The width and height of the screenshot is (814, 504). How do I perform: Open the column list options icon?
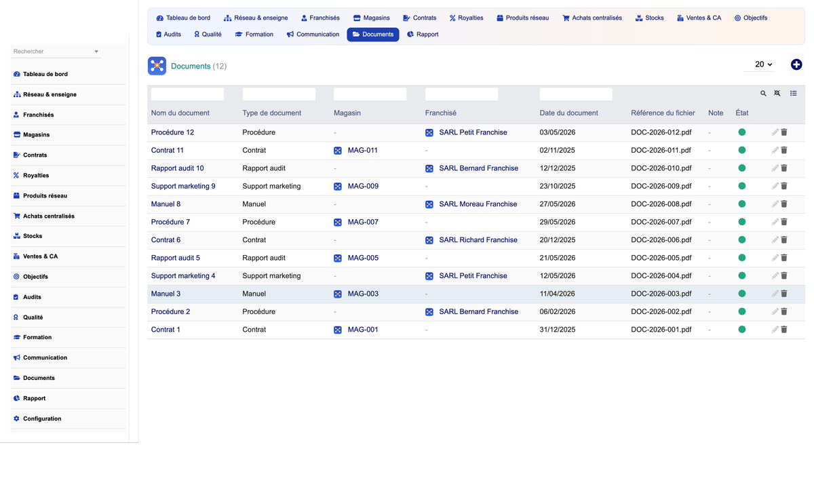[x=794, y=94]
